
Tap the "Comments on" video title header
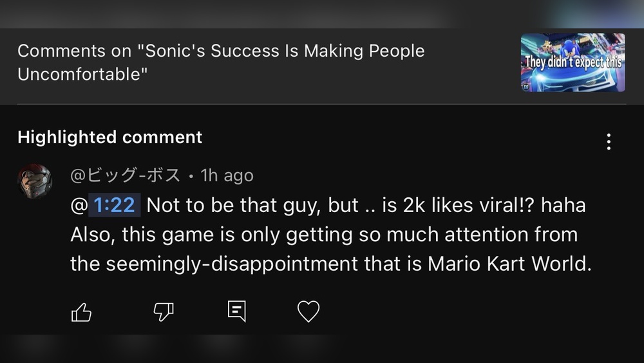click(x=221, y=63)
